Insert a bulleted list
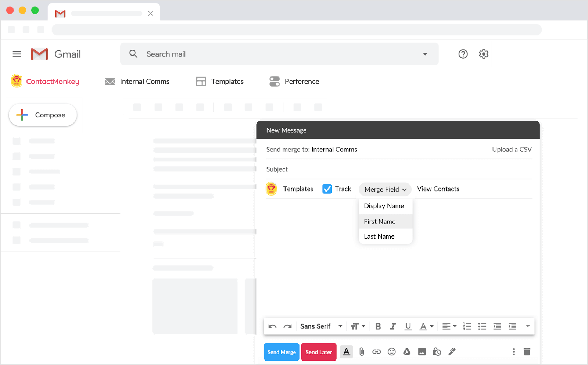The image size is (588, 365). [x=482, y=326]
